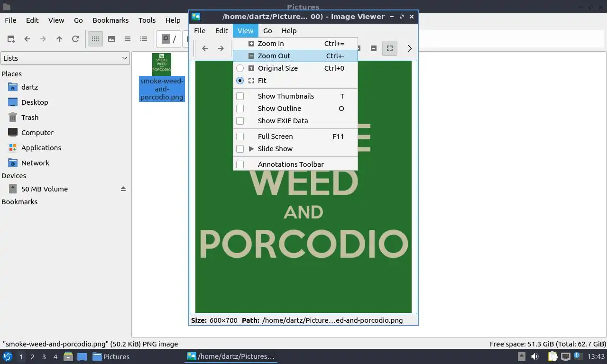Select smoke-weed-and-porcodio.png thumbnail

(162, 64)
